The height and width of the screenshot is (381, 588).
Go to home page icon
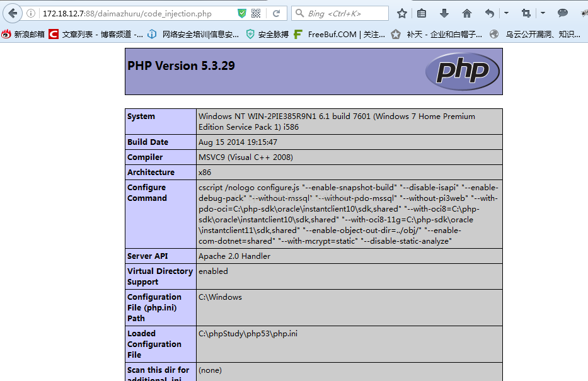(x=466, y=13)
